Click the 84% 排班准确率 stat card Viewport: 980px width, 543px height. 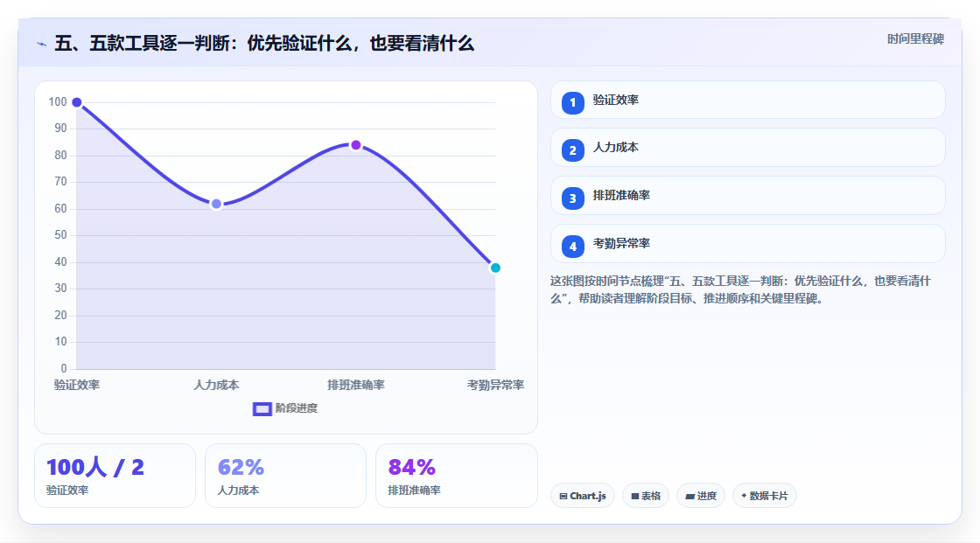point(456,476)
